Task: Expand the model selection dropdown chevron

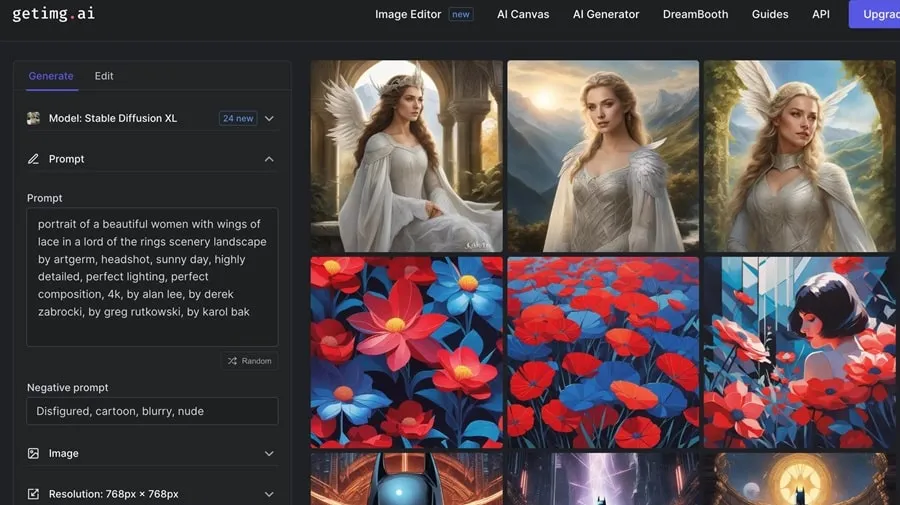Action: click(x=269, y=118)
